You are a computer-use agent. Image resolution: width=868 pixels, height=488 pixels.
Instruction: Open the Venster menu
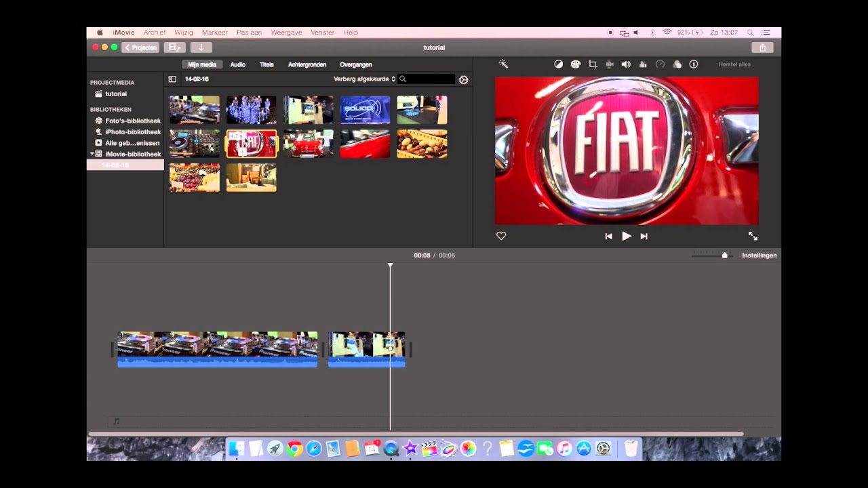(x=323, y=33)
